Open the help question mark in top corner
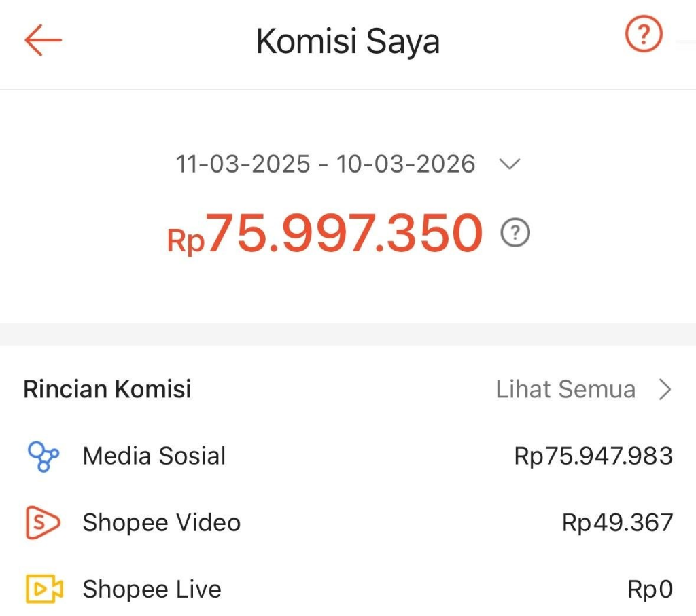The height and width of the screenshot is (616, 696). click(x=642, y=33)
